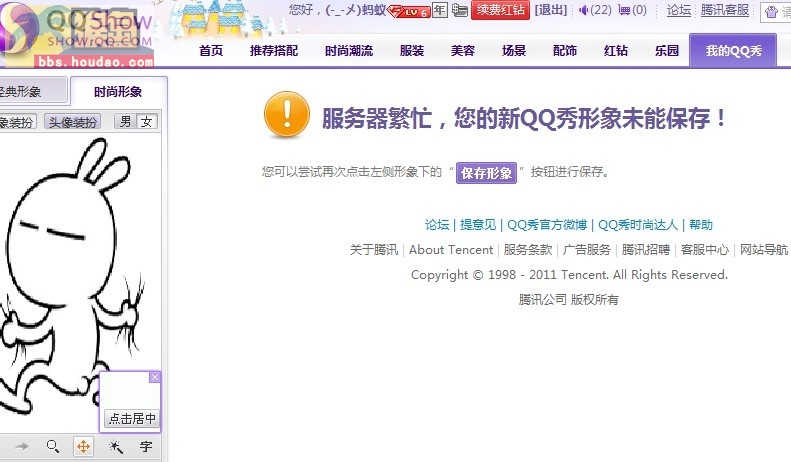This screenshot has height=462, width=791.
Task: Open 形象装扮 sub-tab
Action: [17, 122]
